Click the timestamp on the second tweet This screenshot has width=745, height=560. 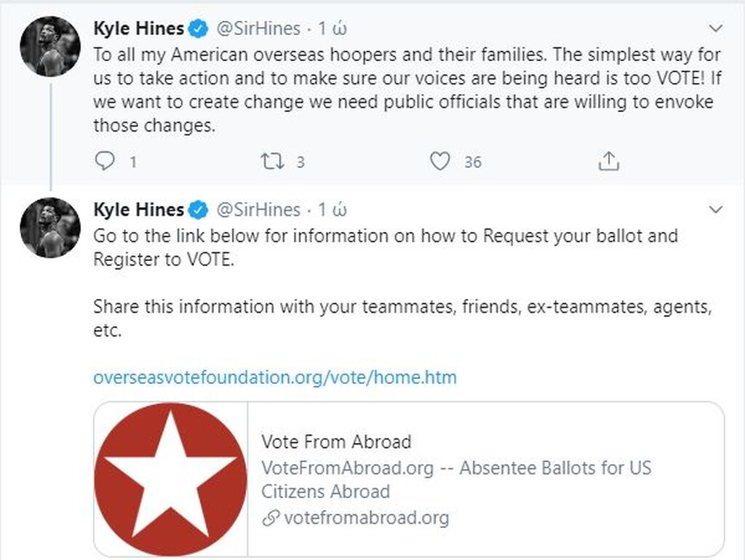pyautogui.click(x=333, y=209)
